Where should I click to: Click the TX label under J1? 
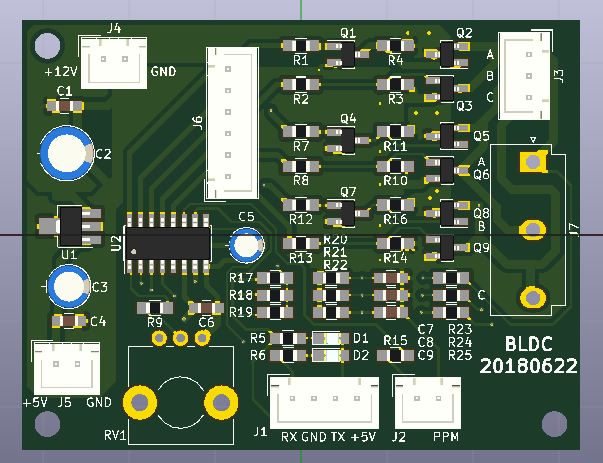[338, 437]
